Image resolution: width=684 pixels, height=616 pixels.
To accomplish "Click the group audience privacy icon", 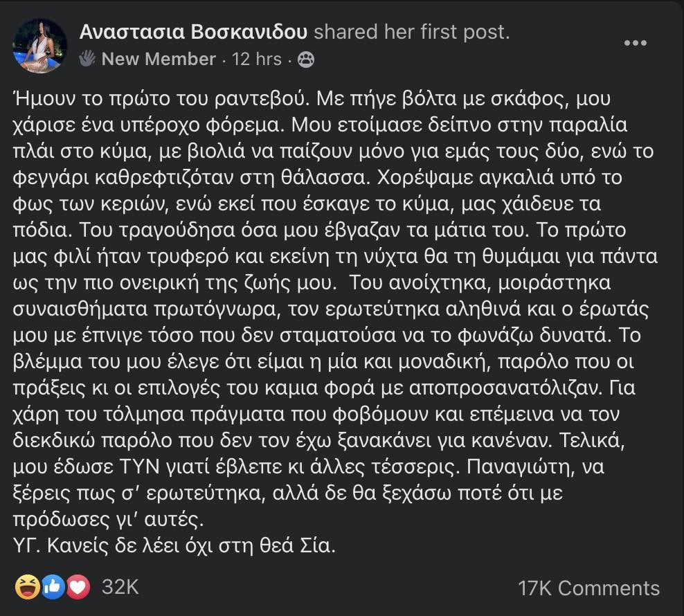I will point(306,60).
